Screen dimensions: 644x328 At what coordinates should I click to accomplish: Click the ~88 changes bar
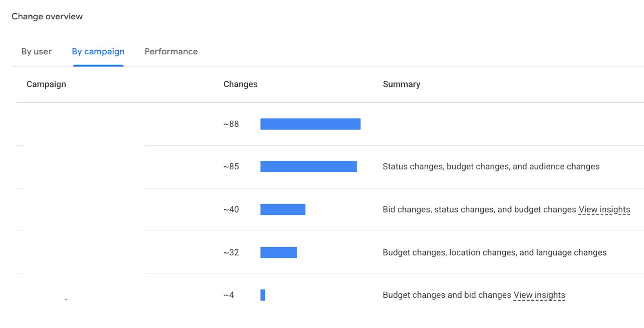[x=310, y=124]
